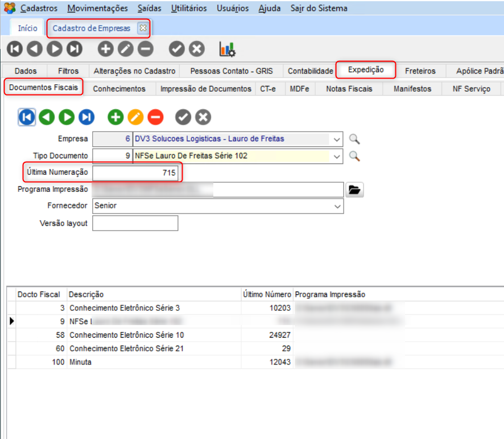Expand the Tipo Documento dropdown
This screenshot has height=439, width=504.
pos(337,155)
